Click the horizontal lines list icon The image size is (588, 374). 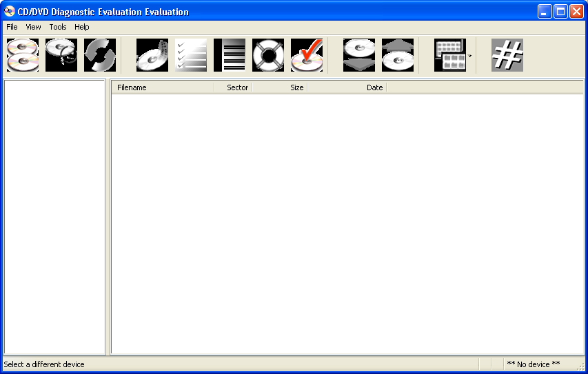[x=230, y=55]
